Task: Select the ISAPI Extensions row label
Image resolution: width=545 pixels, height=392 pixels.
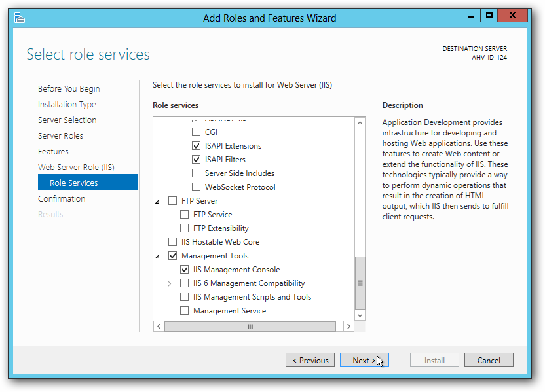Action: pyautogui.click(x=233, y=146)
